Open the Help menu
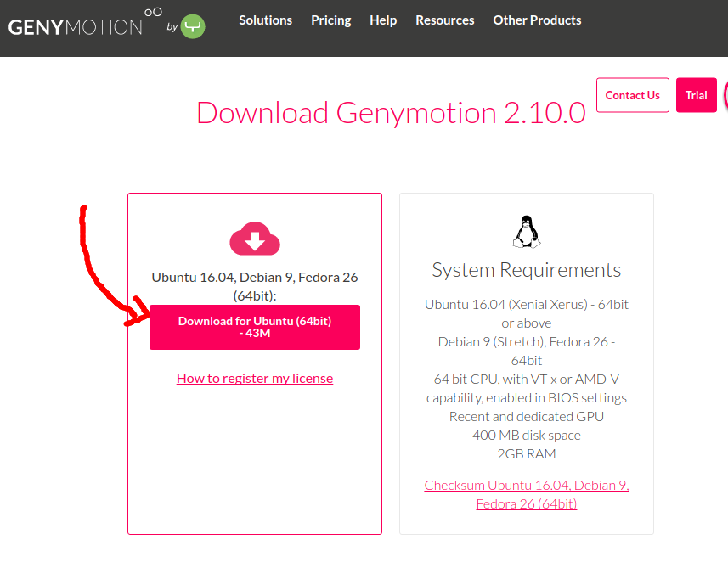Image resolution: width=728 pixels, height=568 pixels. (383, 20)
